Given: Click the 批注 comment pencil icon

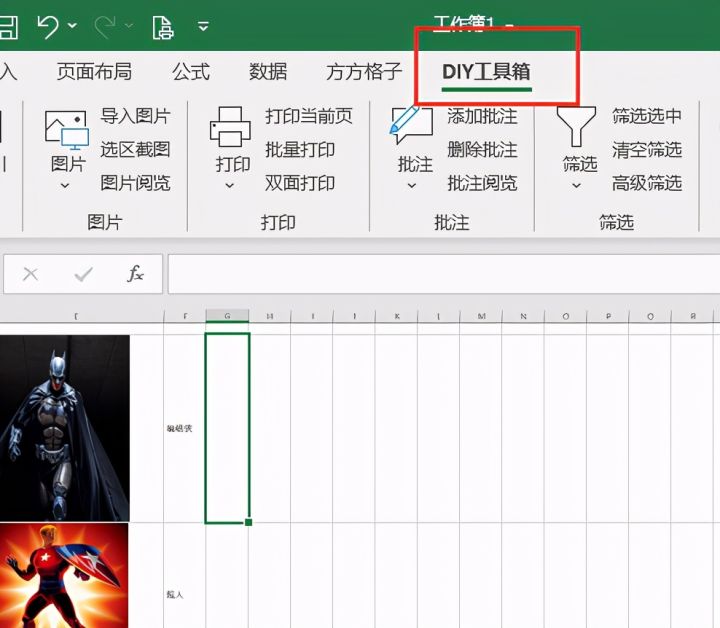Looking at the screenshot, I should [411, 126].
